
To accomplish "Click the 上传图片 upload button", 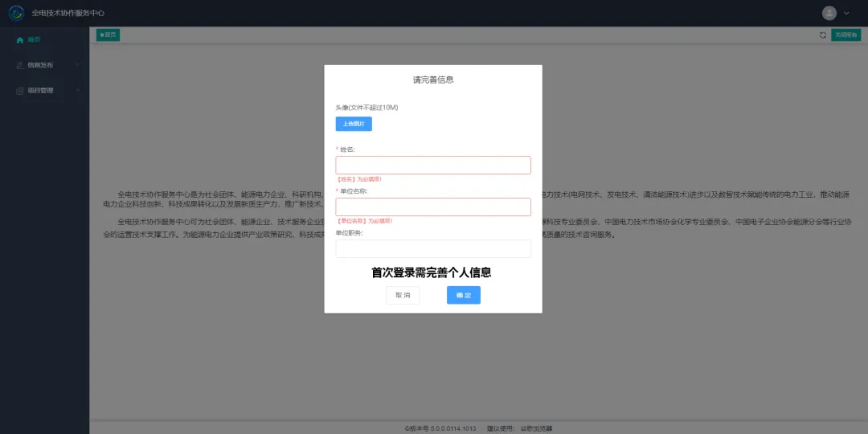I will pos(354,124).
